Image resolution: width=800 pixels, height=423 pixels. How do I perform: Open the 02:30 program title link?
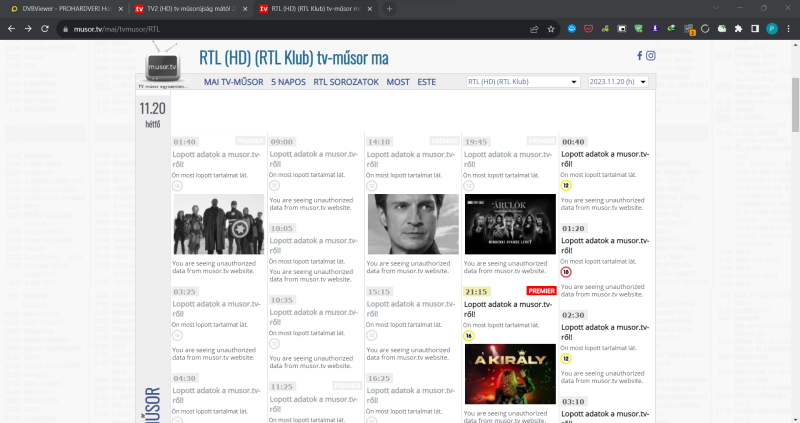[x=605, y=332]
